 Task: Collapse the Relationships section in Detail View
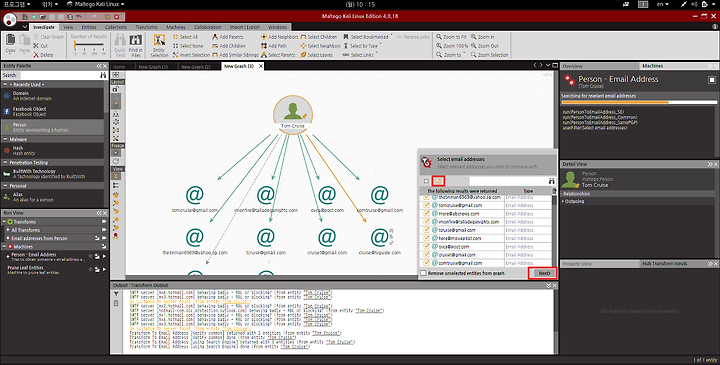pos(563,194)
